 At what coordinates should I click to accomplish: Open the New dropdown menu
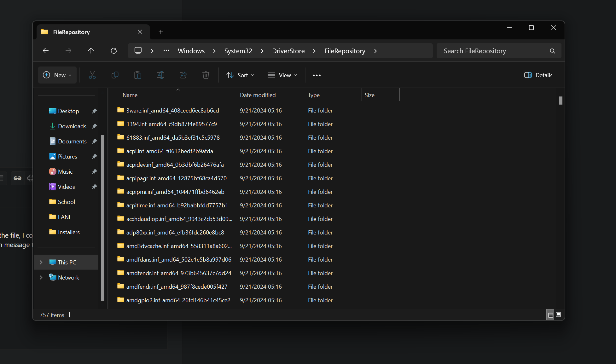pyautogui.click(x=57, y=75)
